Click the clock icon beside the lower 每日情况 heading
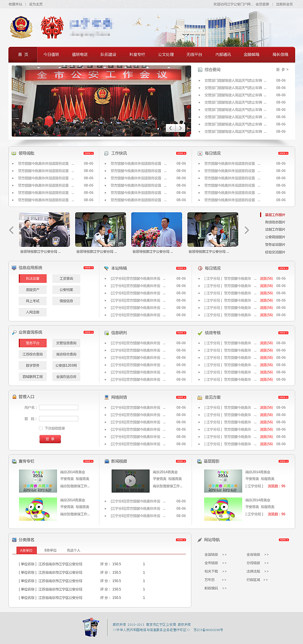 200,268
